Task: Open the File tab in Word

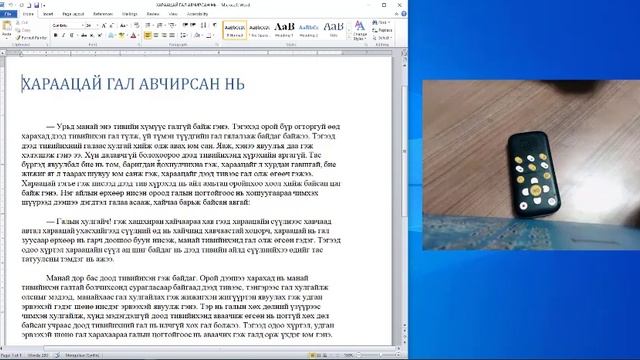Action: 8,14
